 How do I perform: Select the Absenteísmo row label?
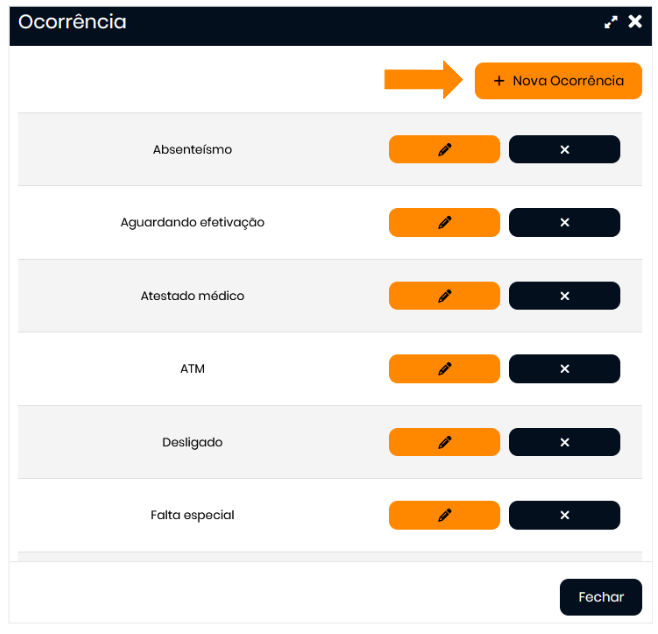click(x=192, y=149)
